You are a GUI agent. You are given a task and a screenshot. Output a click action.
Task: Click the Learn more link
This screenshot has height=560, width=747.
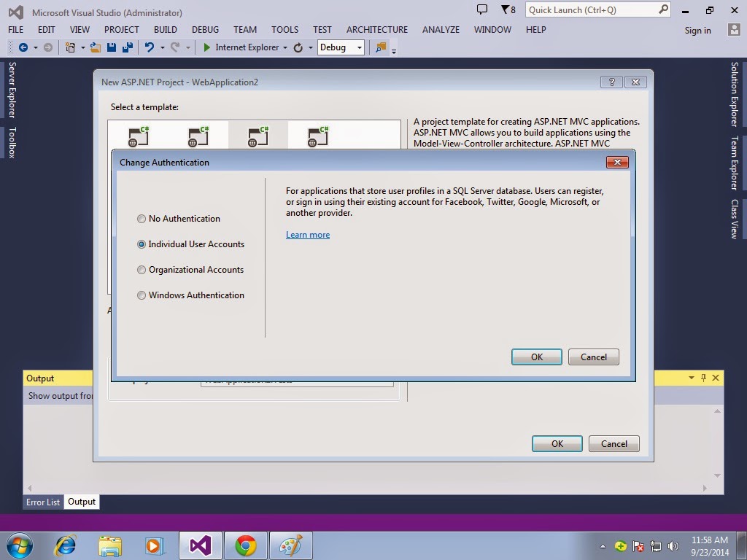point(308,235)
